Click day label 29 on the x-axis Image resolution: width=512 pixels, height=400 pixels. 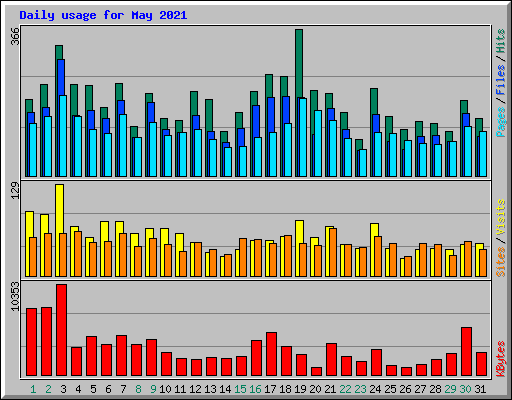450,389
